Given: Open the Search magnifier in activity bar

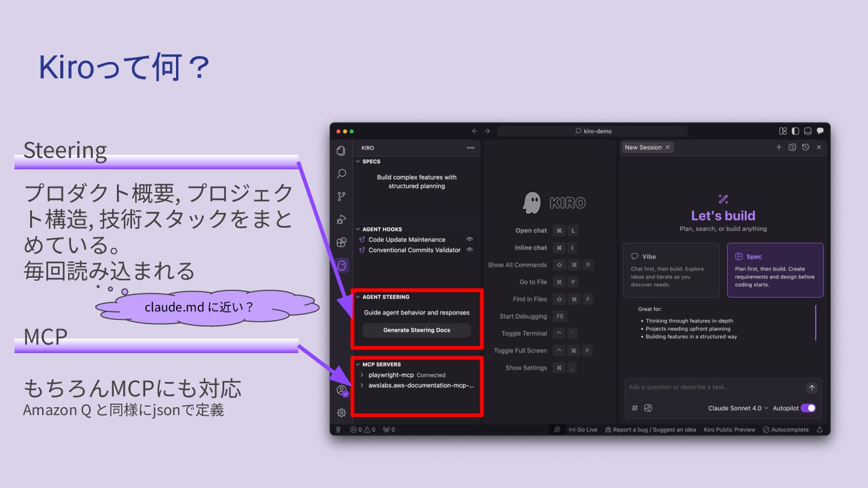Looking at the screenshot, I should (x=341, y=174).
